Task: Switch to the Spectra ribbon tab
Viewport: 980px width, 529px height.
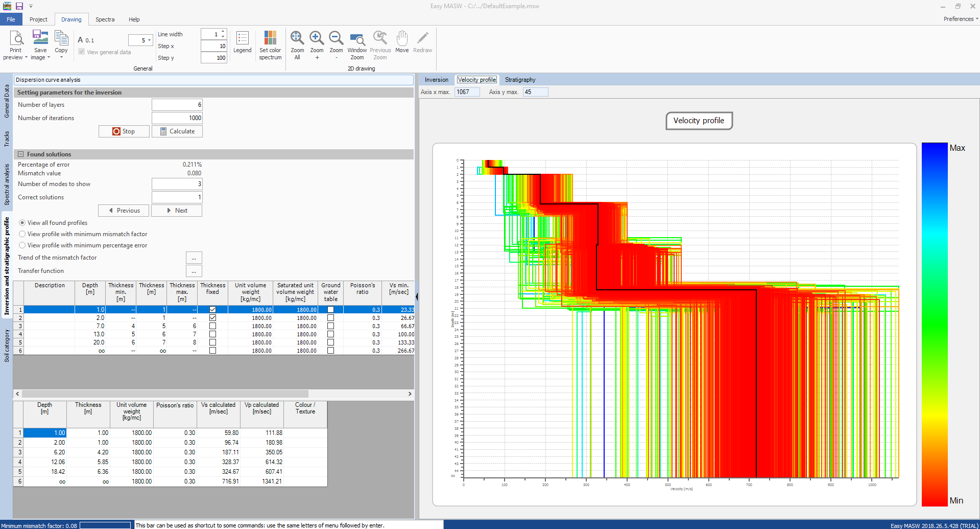Action: [x=105, y=19]
